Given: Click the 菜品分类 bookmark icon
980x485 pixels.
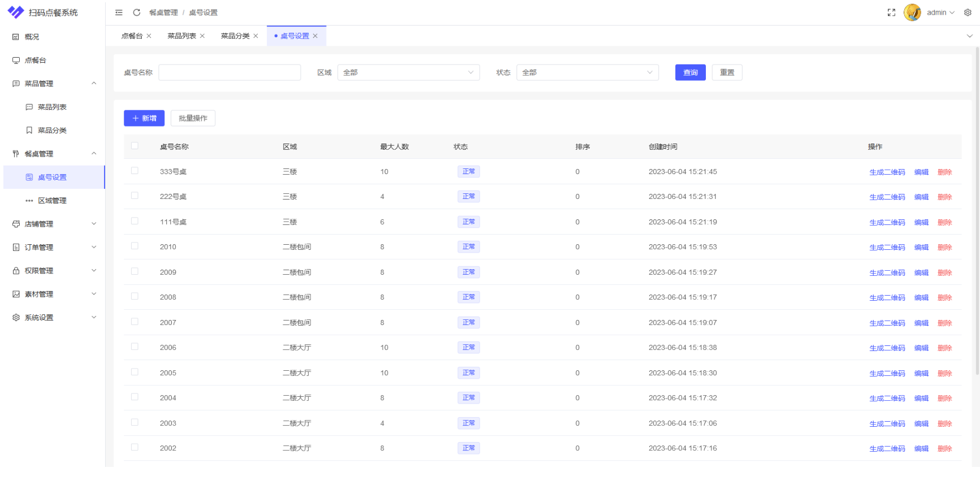Looking at the screenshot, I should (29, 130).
